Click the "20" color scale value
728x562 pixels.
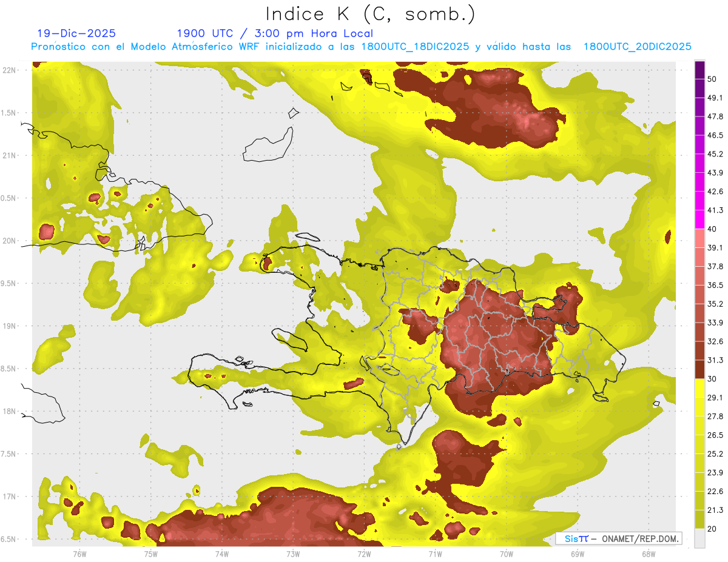[x=712, y=529]
